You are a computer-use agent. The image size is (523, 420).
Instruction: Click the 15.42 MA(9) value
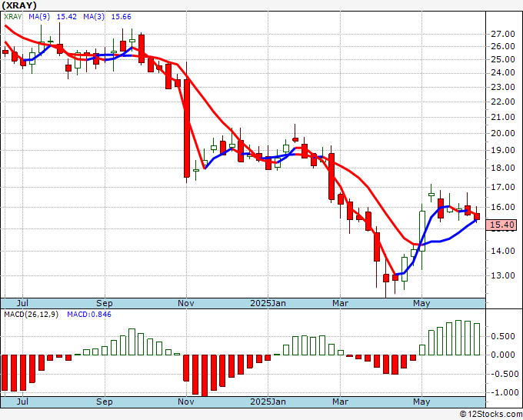tap(67, 17)
